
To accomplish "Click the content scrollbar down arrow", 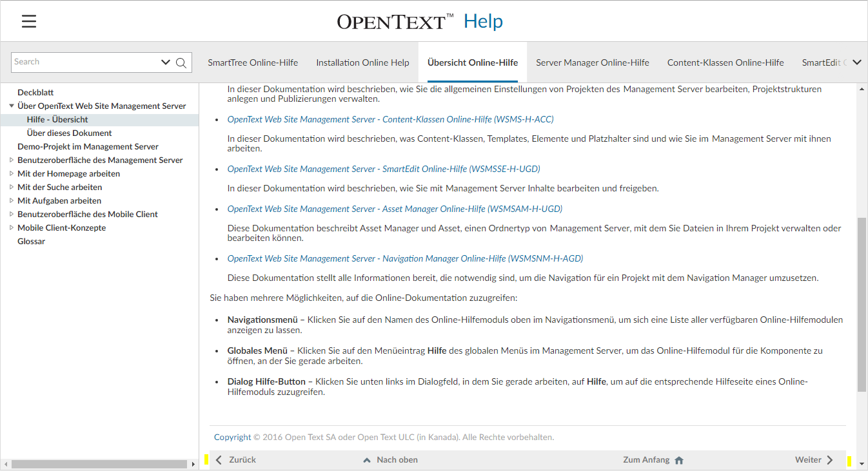I will (862, 464).
